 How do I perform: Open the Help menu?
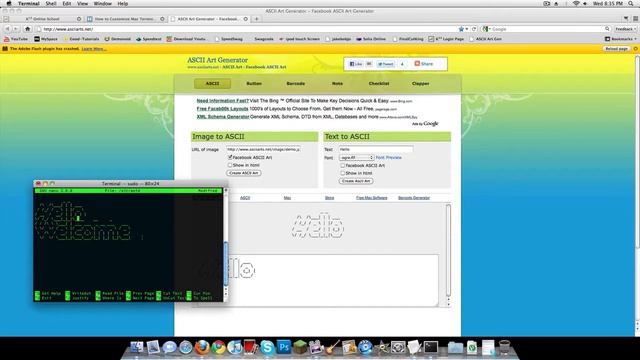click(x=122, y=3)
